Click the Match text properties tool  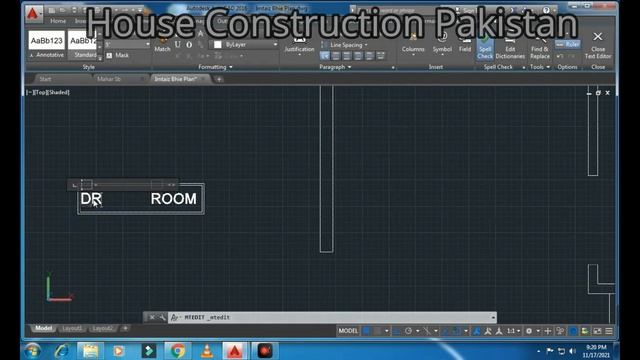point(162,44)
